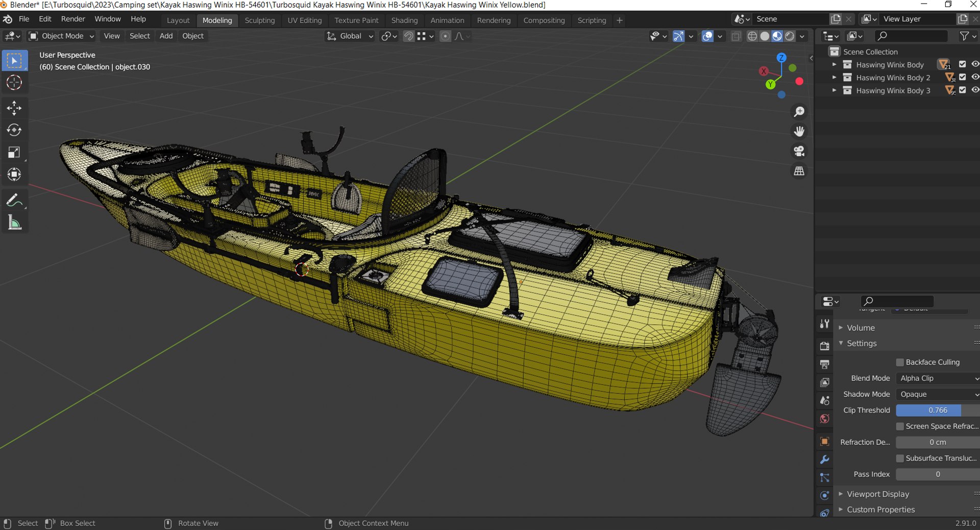Hide the Haswing Winix Body 2 collection

tap(975, 78)
